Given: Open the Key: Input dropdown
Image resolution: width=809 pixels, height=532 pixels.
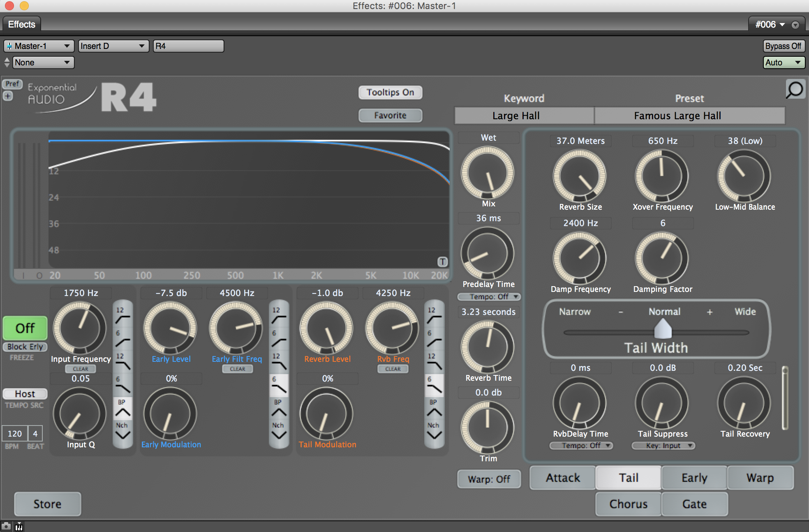Looking at the screenshot, I should pyautogui.click(x=663, y=446).
